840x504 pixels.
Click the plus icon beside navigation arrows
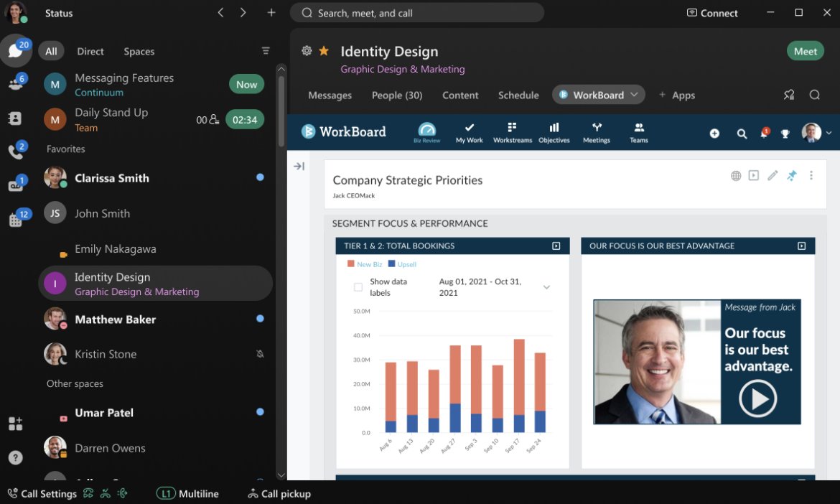coord(271,12)
